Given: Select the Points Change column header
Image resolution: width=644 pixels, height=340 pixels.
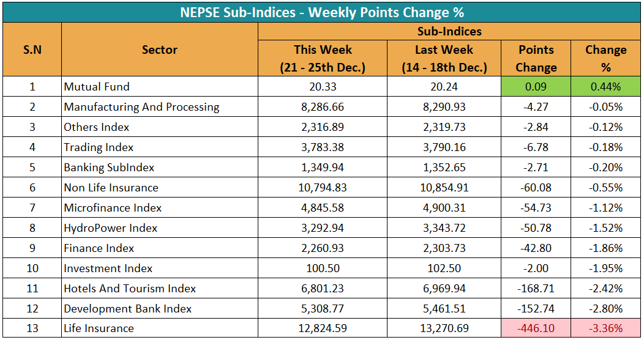Looking at the screenshot, I should coord(536,58).
